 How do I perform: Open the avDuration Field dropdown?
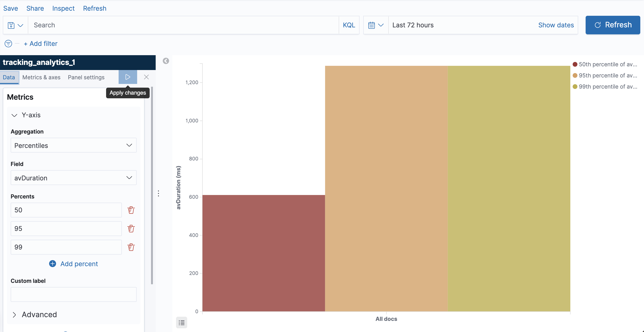(x=73, y=178)
